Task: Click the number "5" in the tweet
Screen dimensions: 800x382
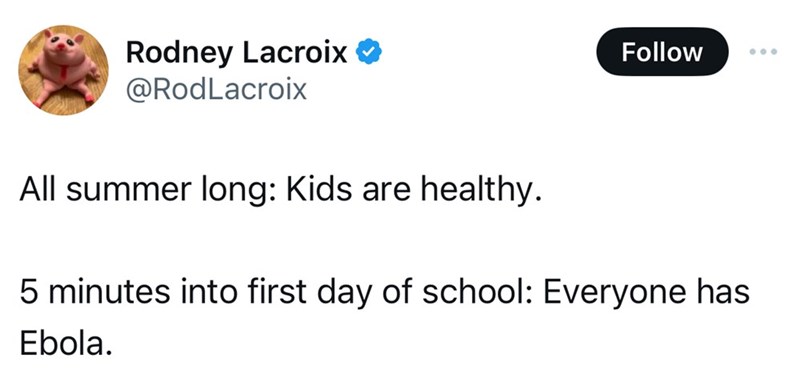Action: click(x=30, y=293)
